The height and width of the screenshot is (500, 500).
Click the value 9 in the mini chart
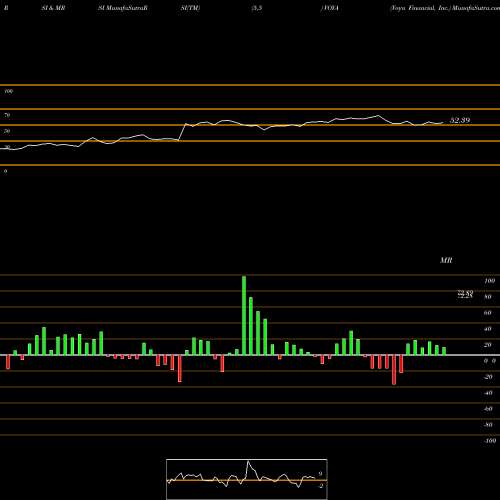pyautogui.click(x=320, y=474)
